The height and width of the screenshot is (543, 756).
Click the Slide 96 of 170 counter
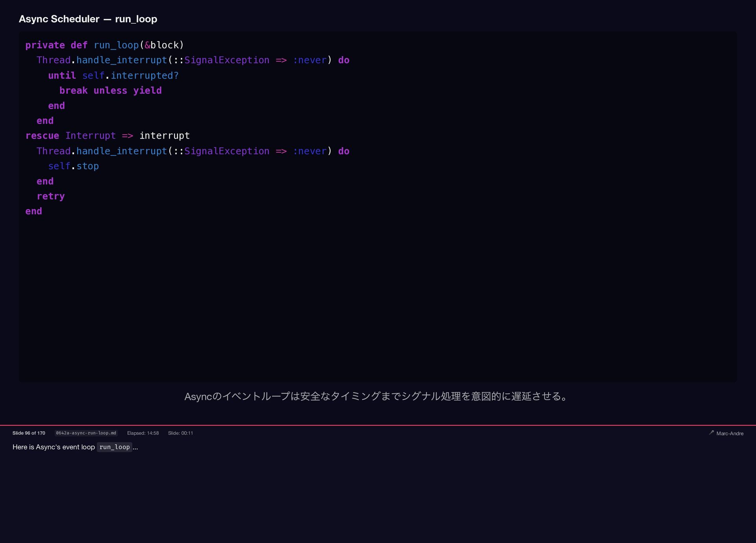point(29,433)
